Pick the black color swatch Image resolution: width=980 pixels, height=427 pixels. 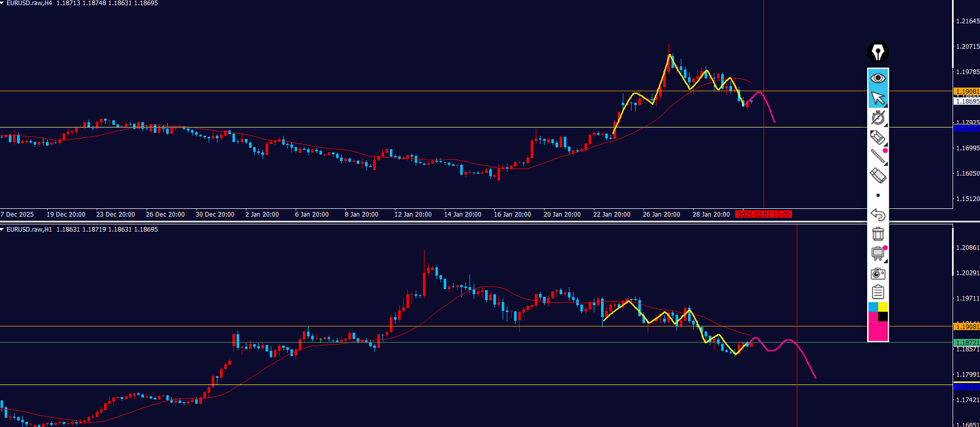883,317
